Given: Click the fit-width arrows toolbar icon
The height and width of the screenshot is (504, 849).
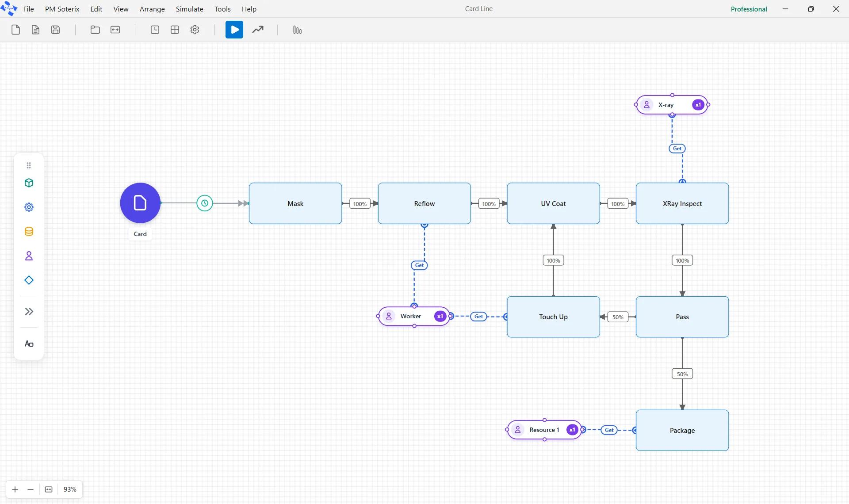Looking at the screenshot, I should tap(115, 30).
